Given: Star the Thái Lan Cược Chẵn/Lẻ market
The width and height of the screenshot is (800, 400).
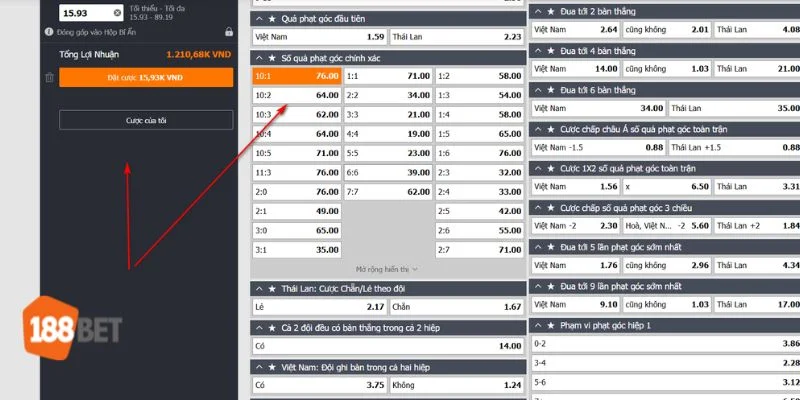Looking at the screenshot, I should click(270, 288).
